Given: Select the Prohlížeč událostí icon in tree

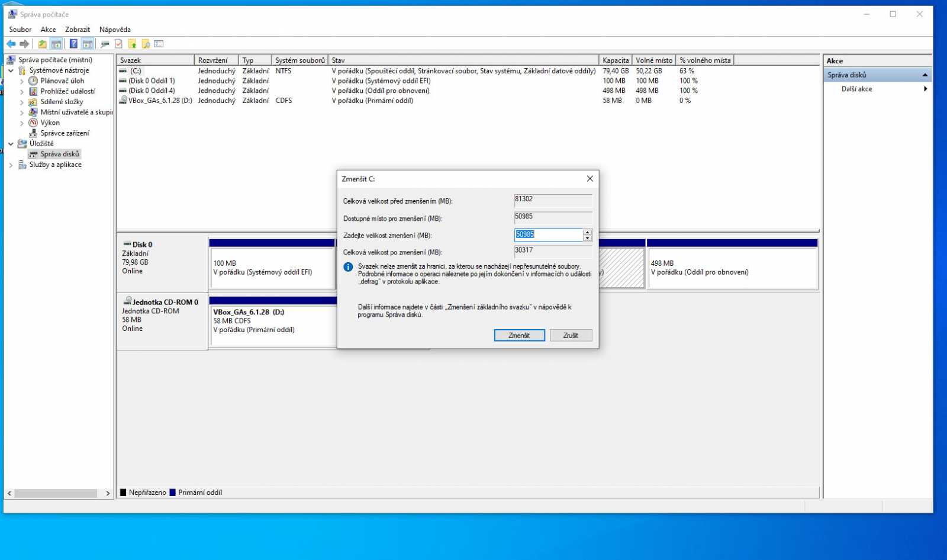Looking at the screenshot, I should click(33, 91).
